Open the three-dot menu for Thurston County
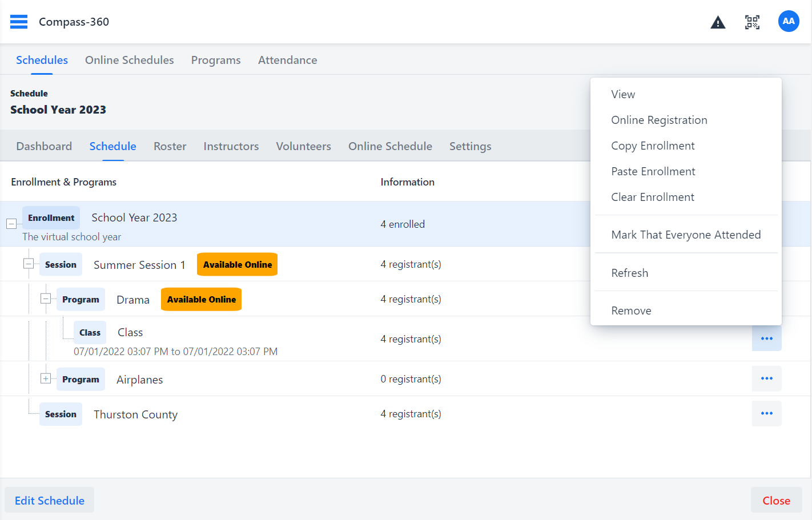 click(x=766, y=414)
